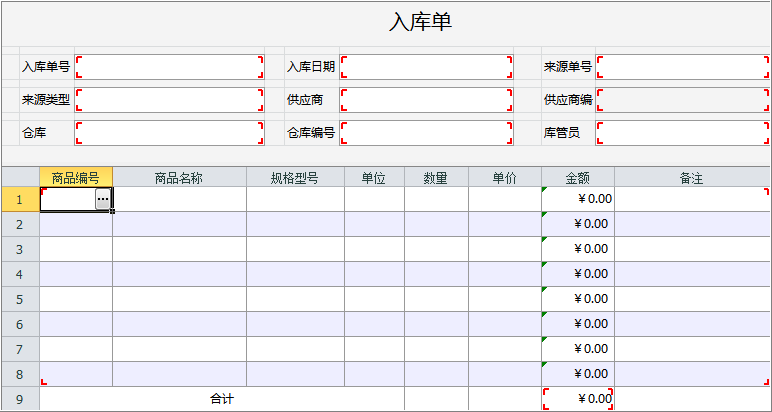Click the 金额 cell in row 4
772x412 pixels.
(578, 274)
